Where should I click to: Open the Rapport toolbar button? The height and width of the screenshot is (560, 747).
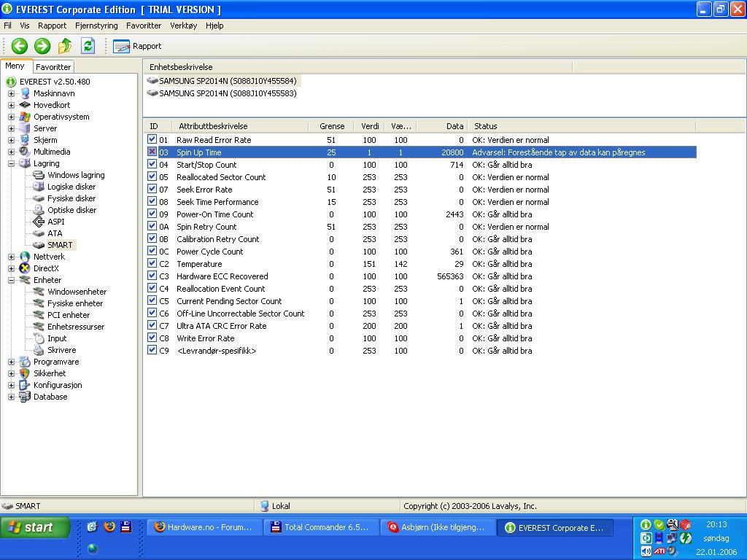coord(137,46)
